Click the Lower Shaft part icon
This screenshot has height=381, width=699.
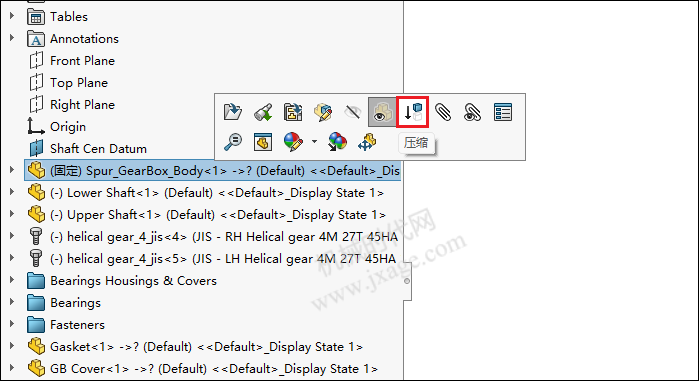coord(36,193)
